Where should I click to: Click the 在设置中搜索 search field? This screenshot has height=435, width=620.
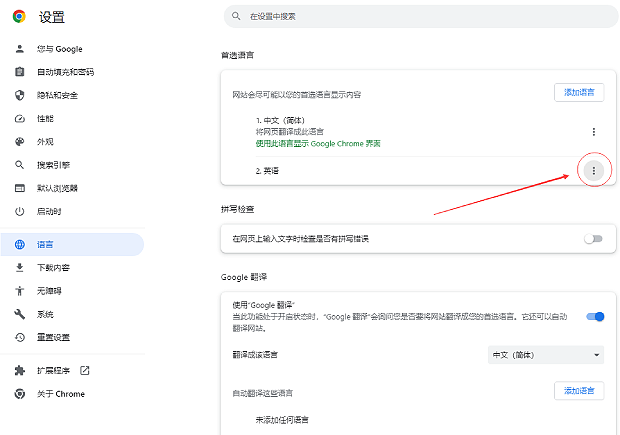[x=420, y=17]
